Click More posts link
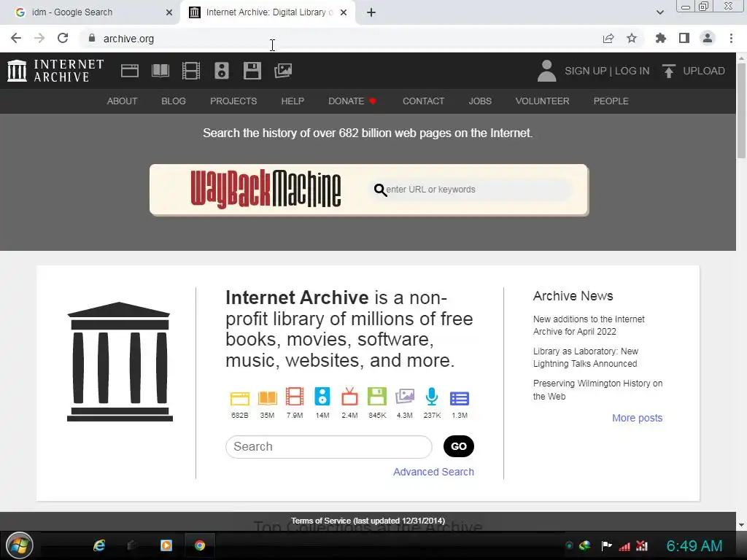This screenshot has width=747, height=560. pos(637,418)
